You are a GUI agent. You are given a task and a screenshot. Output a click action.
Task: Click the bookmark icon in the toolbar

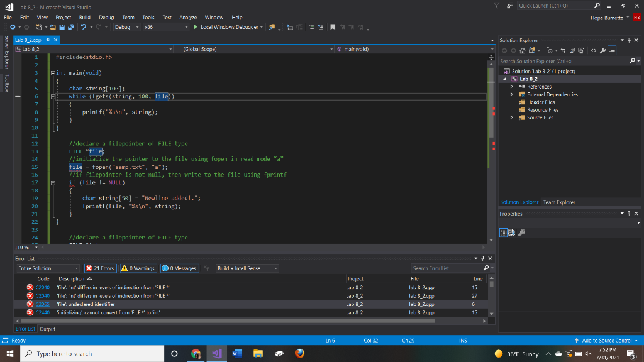coord(333,27)
